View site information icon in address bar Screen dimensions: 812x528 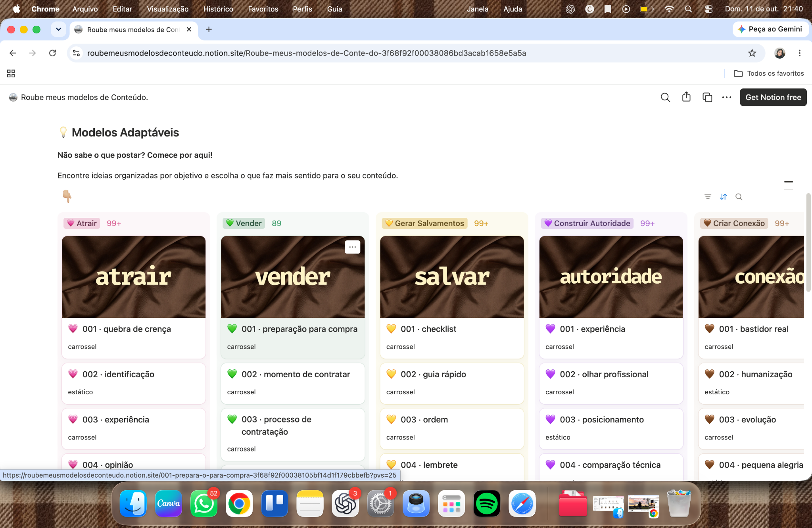(77, 53)
